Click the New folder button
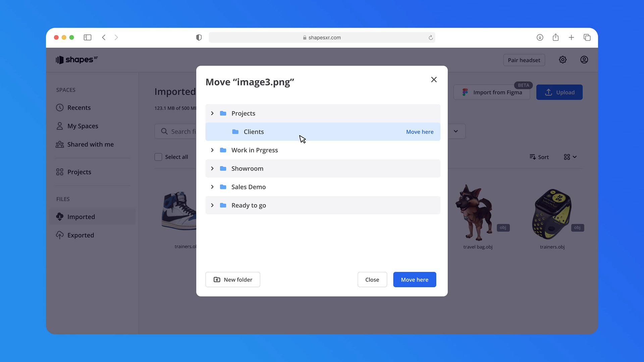 (x=233, y=280)
